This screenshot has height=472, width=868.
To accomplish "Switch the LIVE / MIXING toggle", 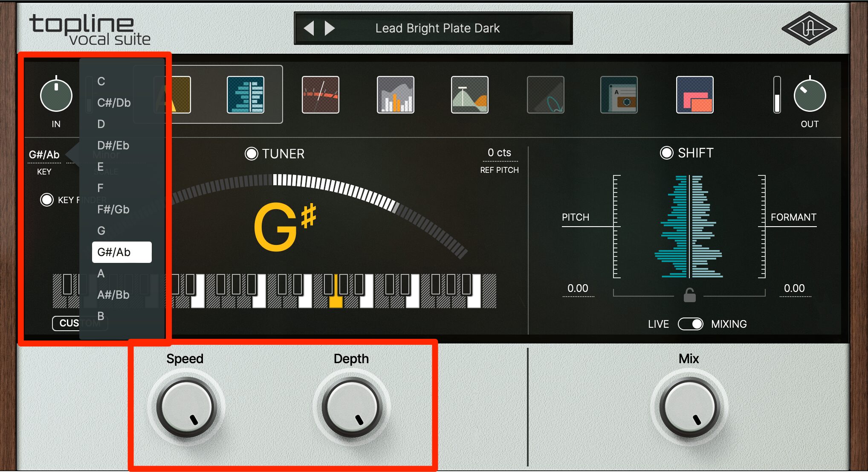I will tap(691, 324).
